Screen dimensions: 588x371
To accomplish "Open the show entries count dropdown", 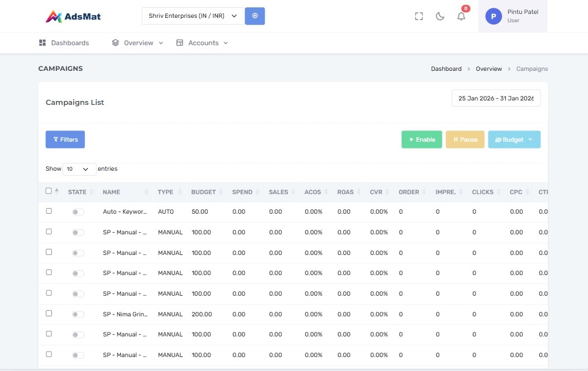I will 79,169.
